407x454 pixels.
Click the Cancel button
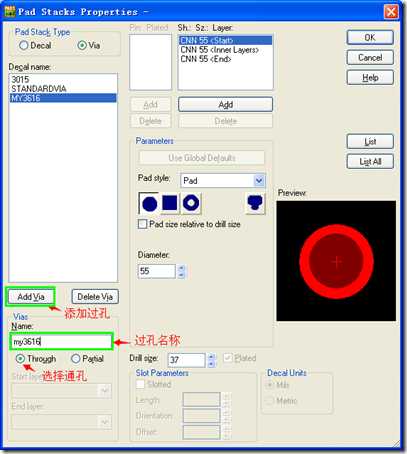(370, 58)
